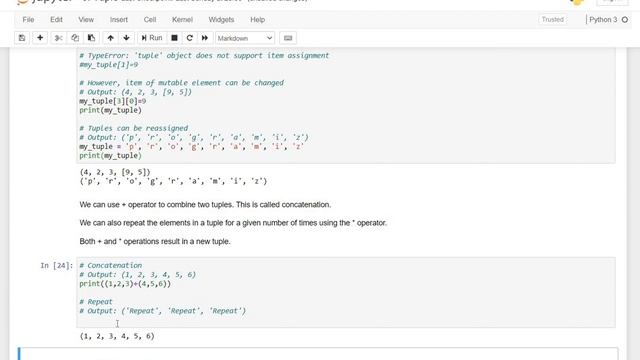Place cursor in the empty line below the Repeat output comment

[345, 320]
